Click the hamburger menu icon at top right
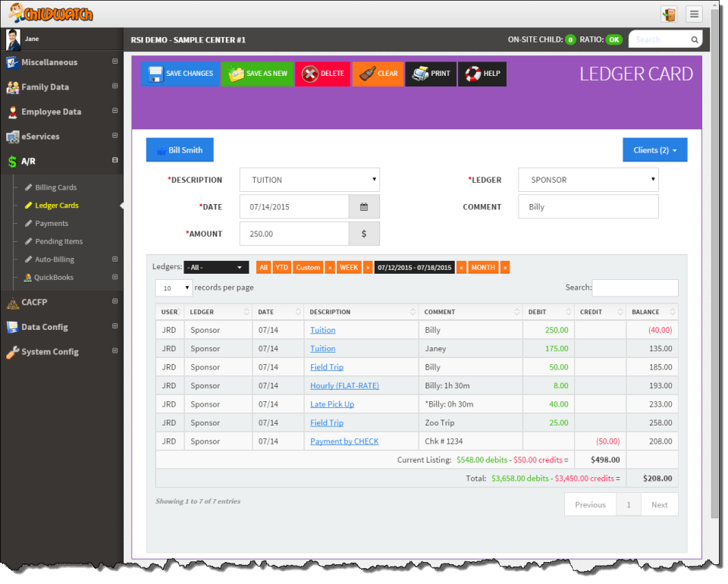 pos(694,14)
